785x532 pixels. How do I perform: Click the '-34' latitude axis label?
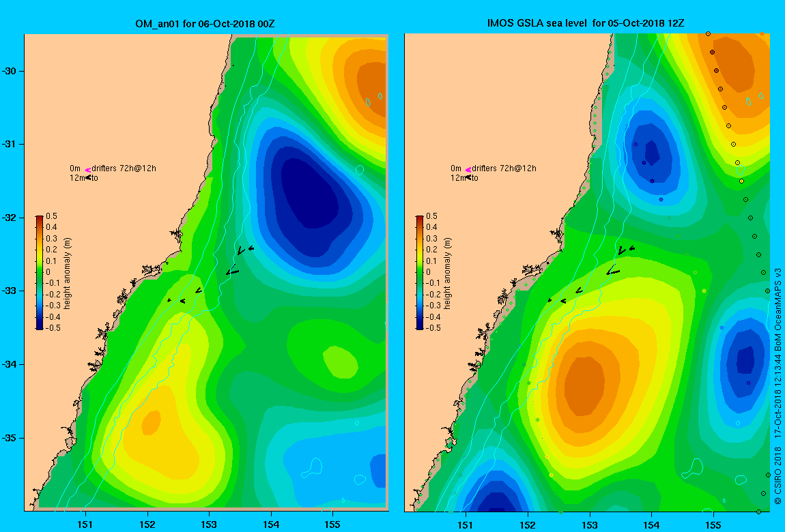pyautogui.click(x=9, y=364)
